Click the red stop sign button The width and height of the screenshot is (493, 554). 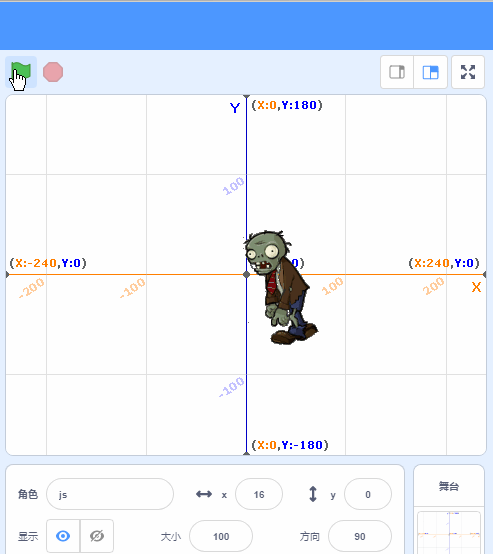coord(53,72)
